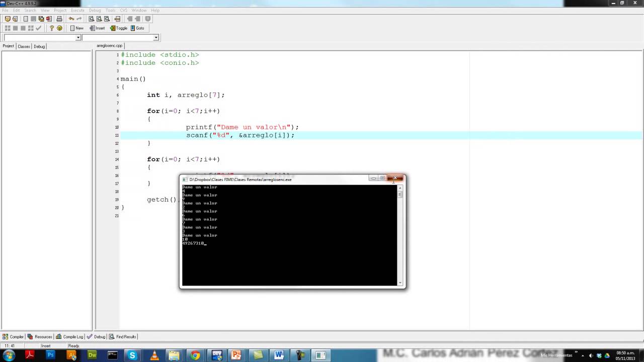The height and width of the screenshot is (362, 644).
Task: Click the Google Drive tray icon
Action: (607, 355)
